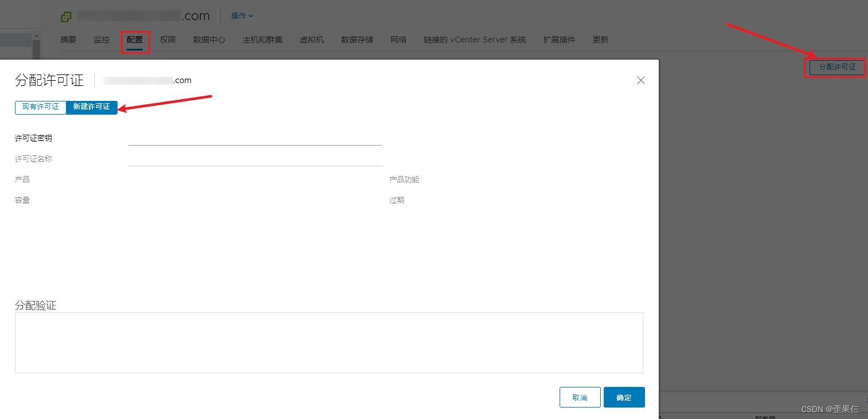Close the Assign License dialog with the X
This screenshot has width=868, height=419.
click(x=641, y=80)
